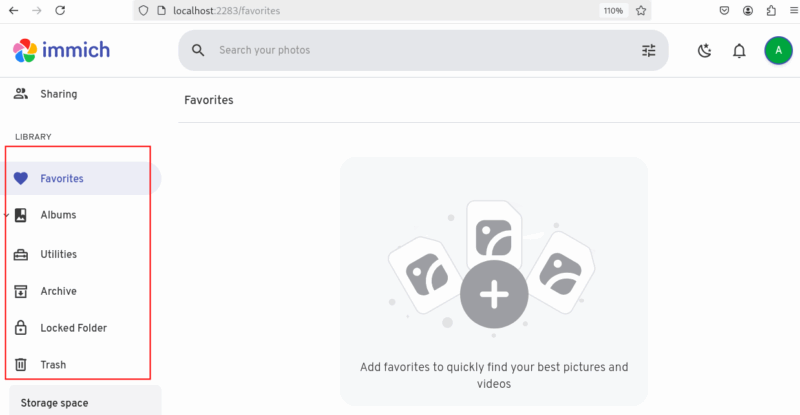Click the Trash bin icon
Image resolution: width=800 pixels, height=415 pixels.
[x=20, y=365]
